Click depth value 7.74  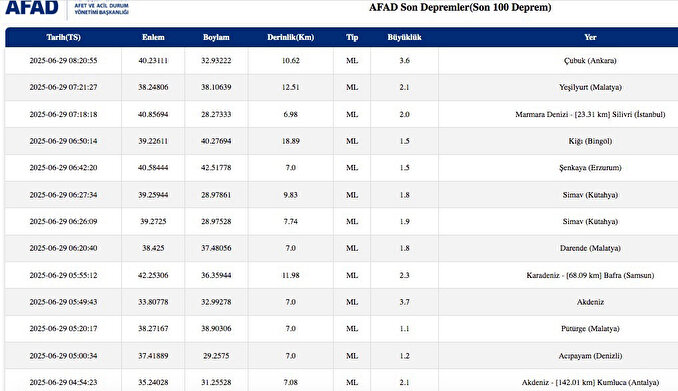[x=291, y=221]
